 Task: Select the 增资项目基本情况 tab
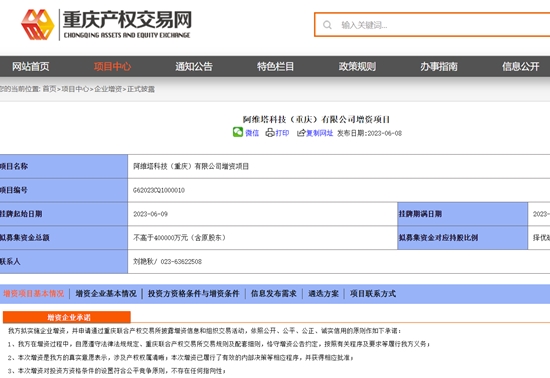(34, 293)
